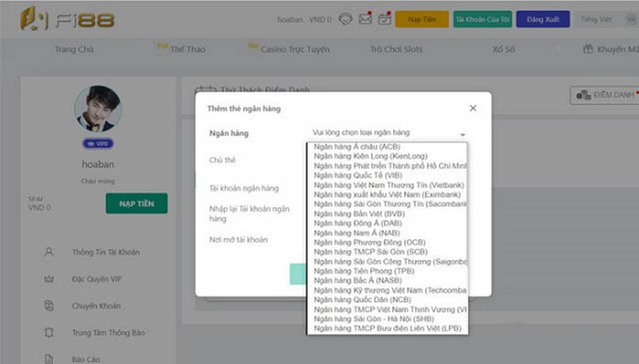Viewport: 639px width, 364px height.
Task: Click the profile avatar picture
Action: tap(98, 109)
